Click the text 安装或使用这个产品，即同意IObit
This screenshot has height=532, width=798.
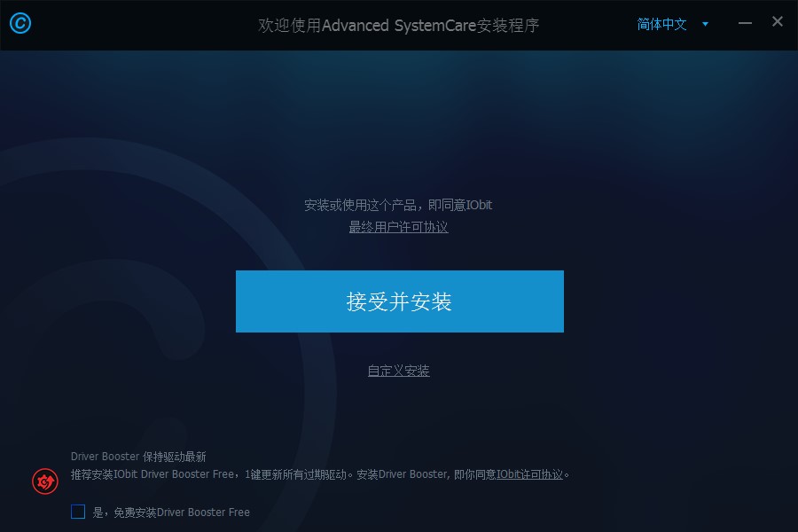click(398, 205)
